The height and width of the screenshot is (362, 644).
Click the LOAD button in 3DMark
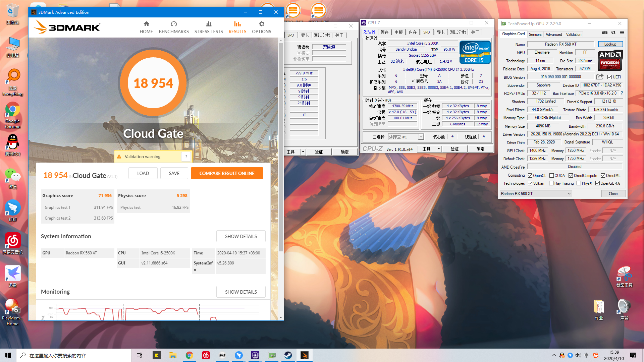(143, 173)
